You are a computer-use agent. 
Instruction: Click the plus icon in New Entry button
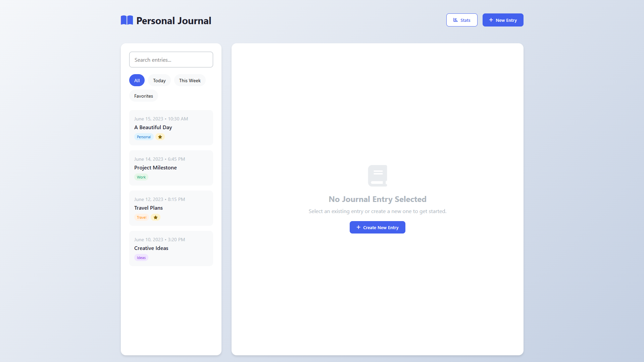[x=491, y=20]
